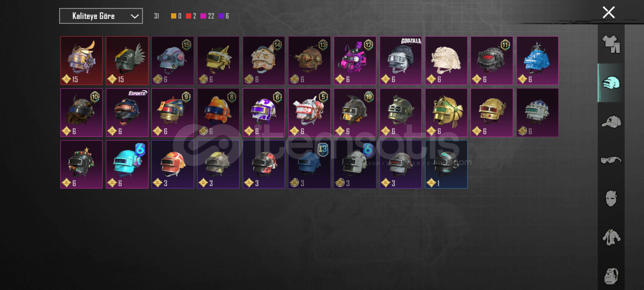Select the blue ice helmet skin
This screenshot has width=644, height=290.
tap(537, 61)
